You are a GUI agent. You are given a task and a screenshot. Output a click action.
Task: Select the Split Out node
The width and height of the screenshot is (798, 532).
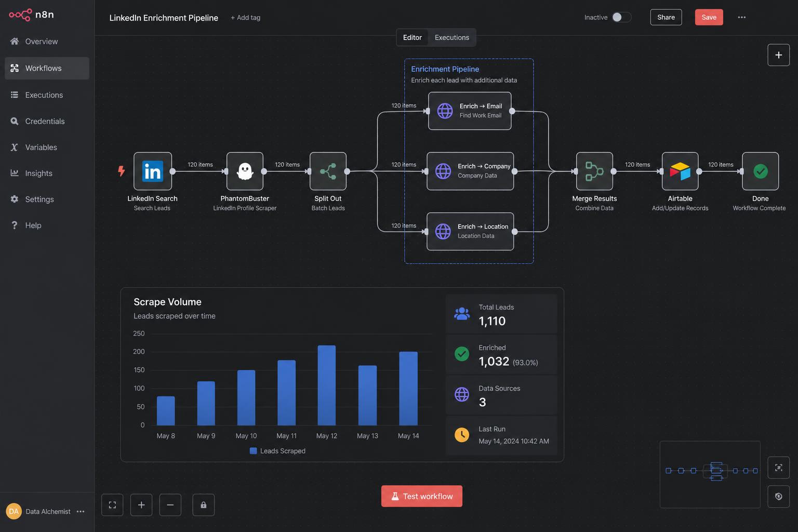(328, 171)
